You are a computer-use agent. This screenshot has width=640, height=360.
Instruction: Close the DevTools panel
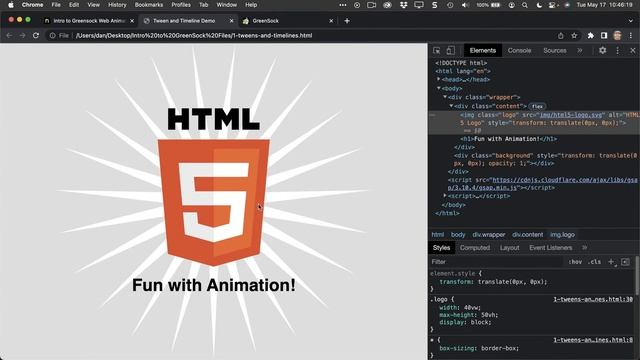(x=633, y=51)
